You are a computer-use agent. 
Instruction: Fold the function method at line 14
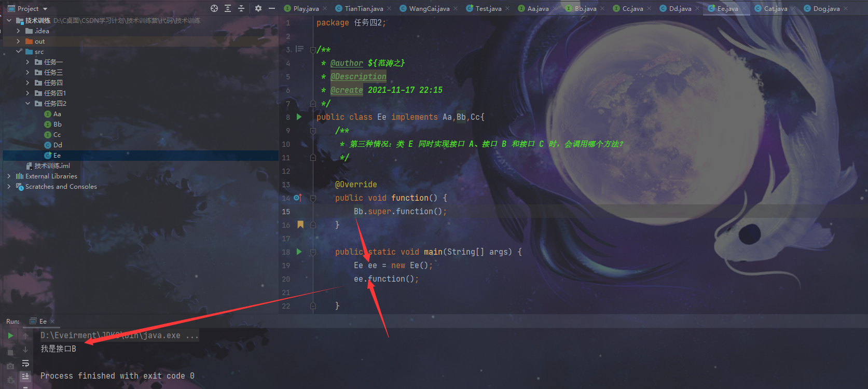[x=313, y=198]
